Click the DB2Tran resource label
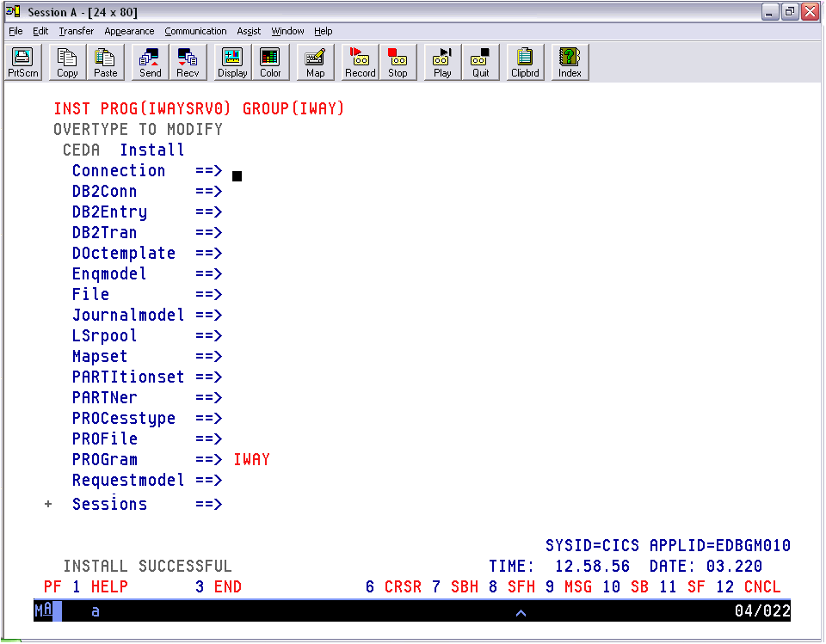This screenshot has height=644, width=826. coord(104,233)
